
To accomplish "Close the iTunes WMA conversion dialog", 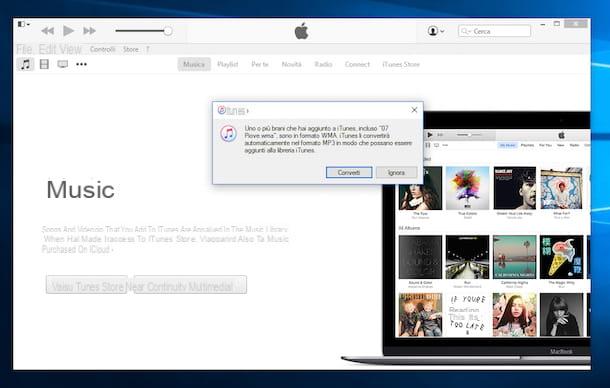I will click(414, 110).
